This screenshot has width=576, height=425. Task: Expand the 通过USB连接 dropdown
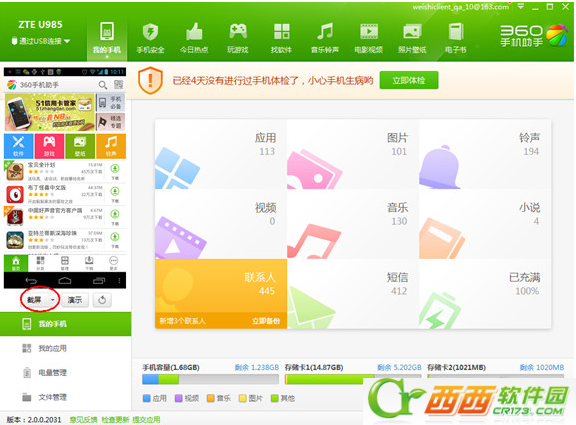click(40, 41)
